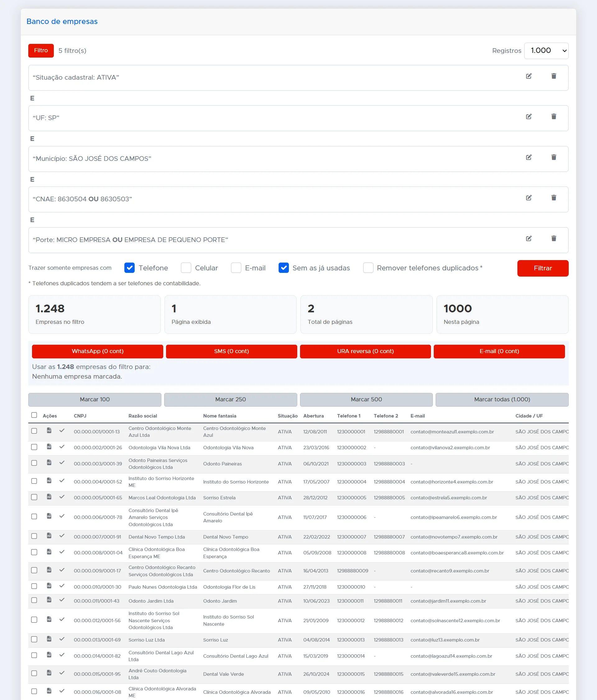Open PDF icon for Centro Odontológico Monte Azul
The height and width of the screenshot is (700, 597).
click(49, 430)
